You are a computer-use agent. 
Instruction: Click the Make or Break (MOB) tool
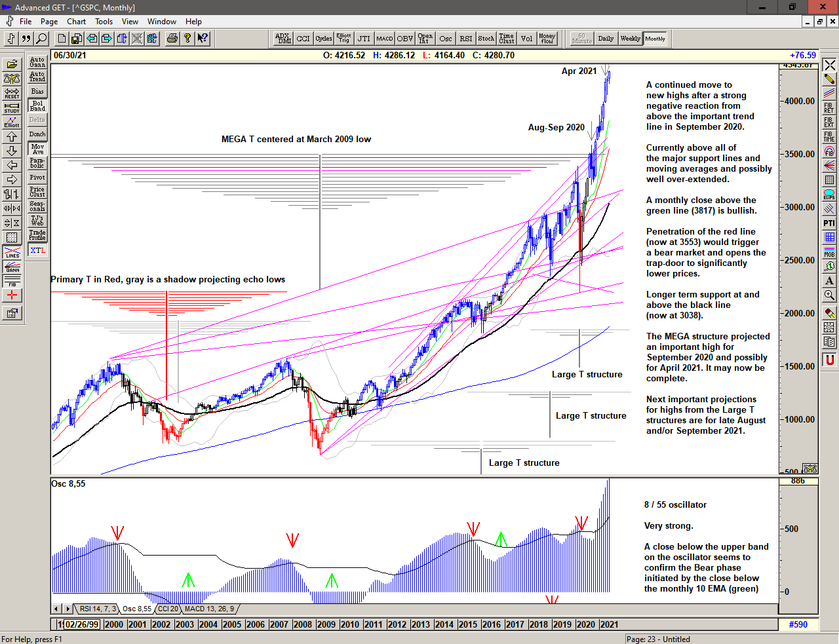[x=829, y=252]
